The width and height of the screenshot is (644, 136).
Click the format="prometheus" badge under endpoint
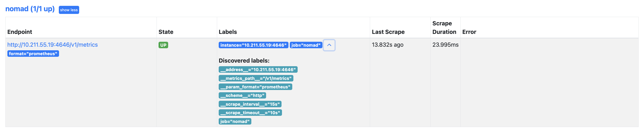pos(33,54)
